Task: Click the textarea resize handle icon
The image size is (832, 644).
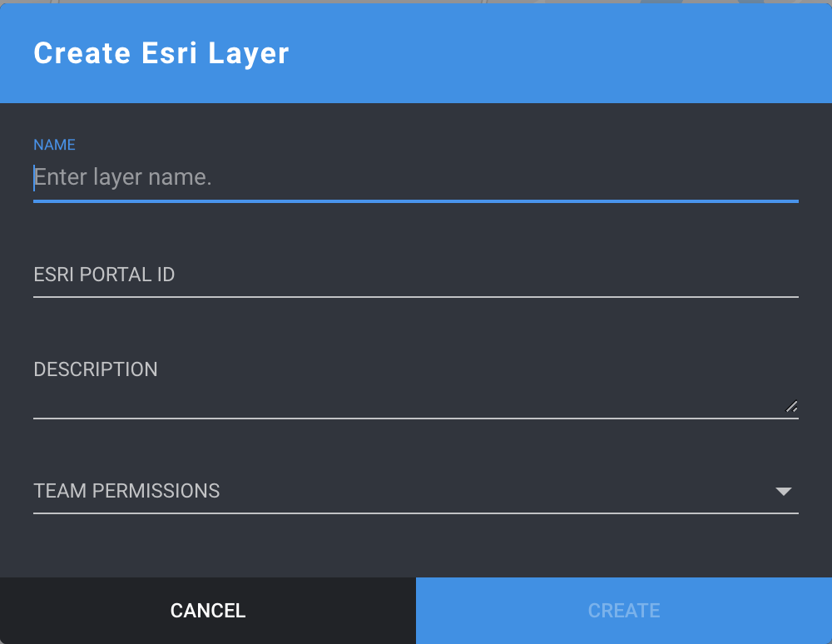Action: point(791,407)
